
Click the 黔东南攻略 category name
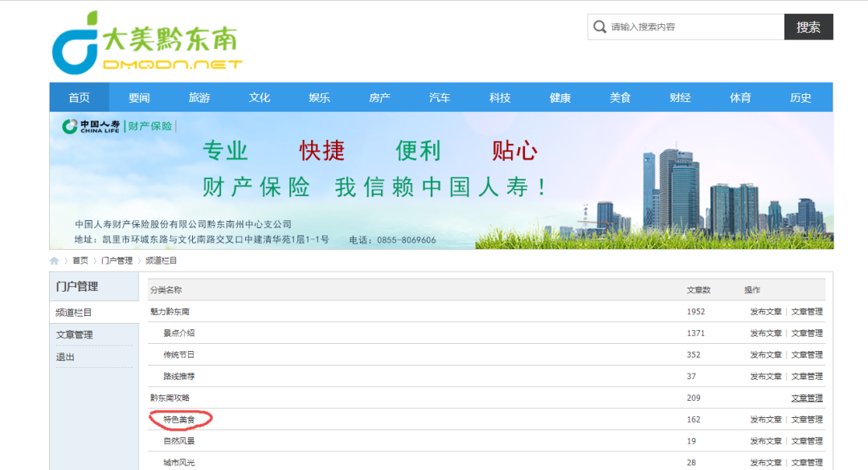coord(170,398)
